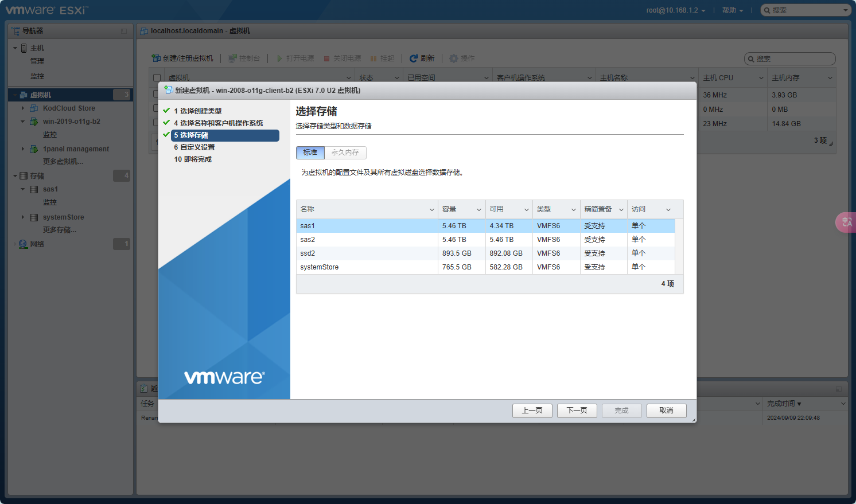856x504 pixels.
Task: Open the capacity (容量) column dropdown arrow
Action: click(x=479, y=210)
